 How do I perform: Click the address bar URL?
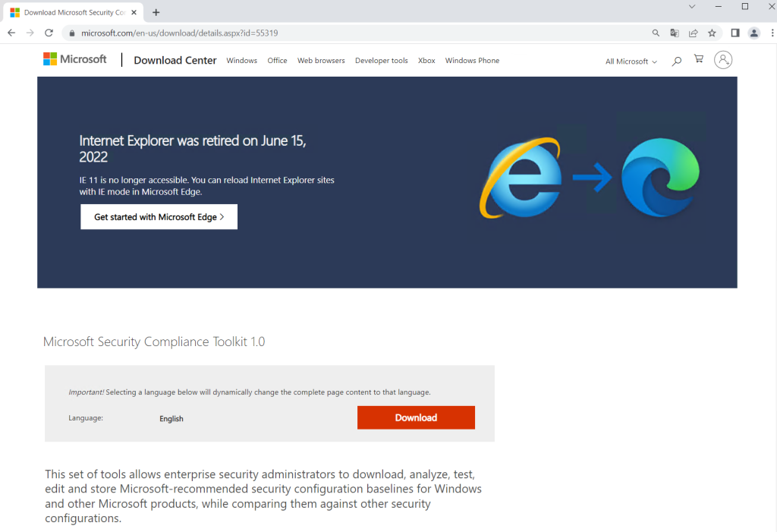[x=179, y=33]
